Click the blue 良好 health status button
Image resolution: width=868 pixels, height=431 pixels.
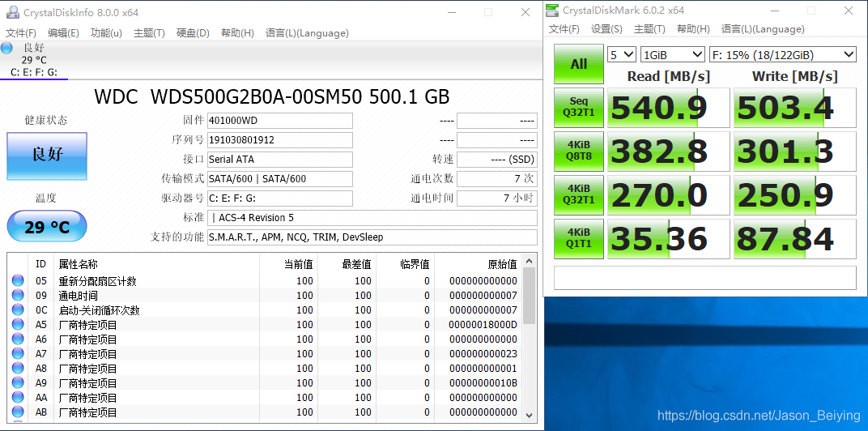(47, 156)
